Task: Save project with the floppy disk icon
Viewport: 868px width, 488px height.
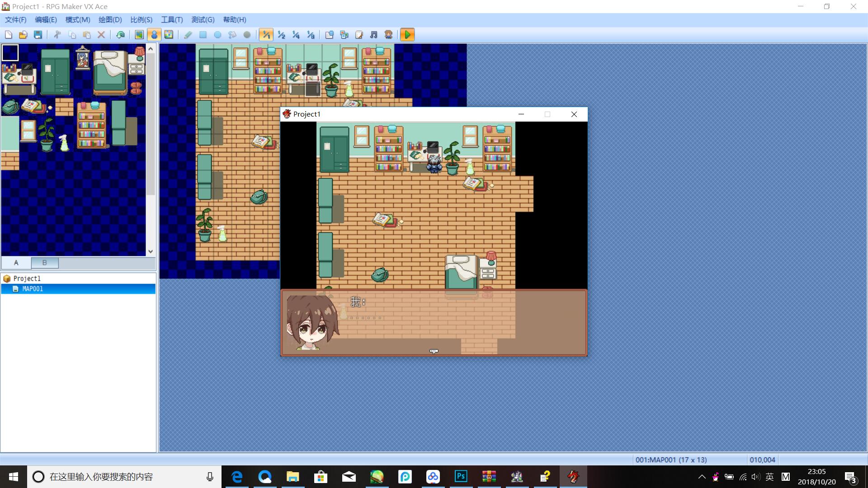Action: click(x=38, y=35)
